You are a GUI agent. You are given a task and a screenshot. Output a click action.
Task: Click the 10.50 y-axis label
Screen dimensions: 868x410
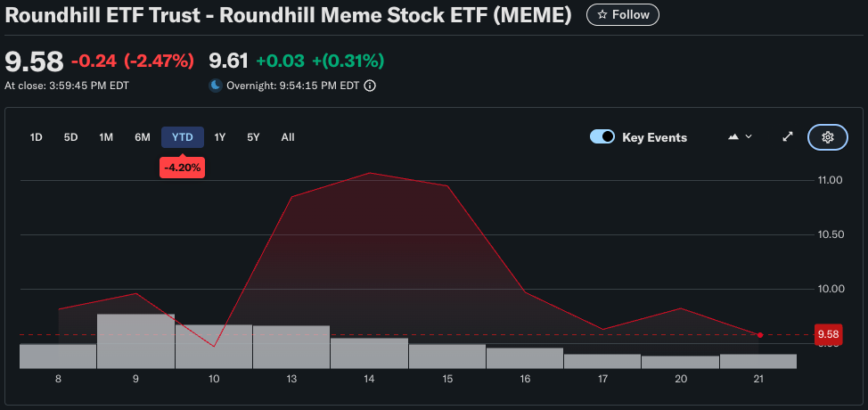point(831,234)
